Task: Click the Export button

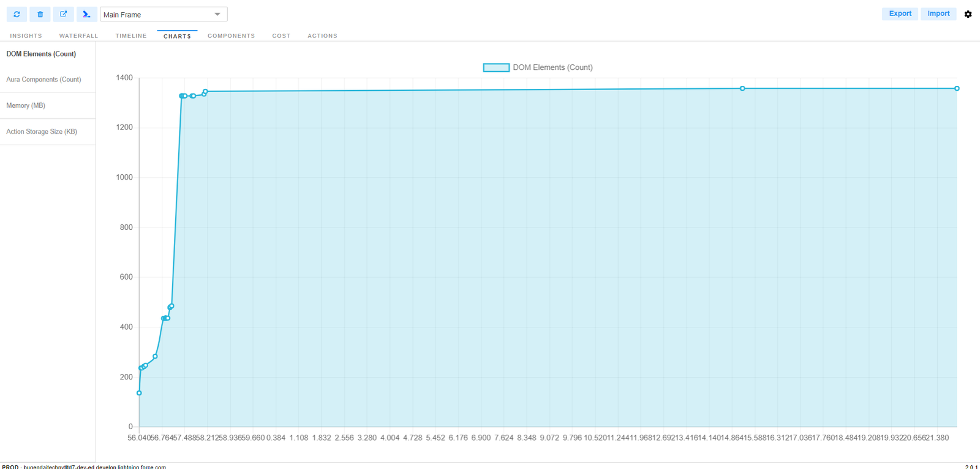Action: (900, 13)
